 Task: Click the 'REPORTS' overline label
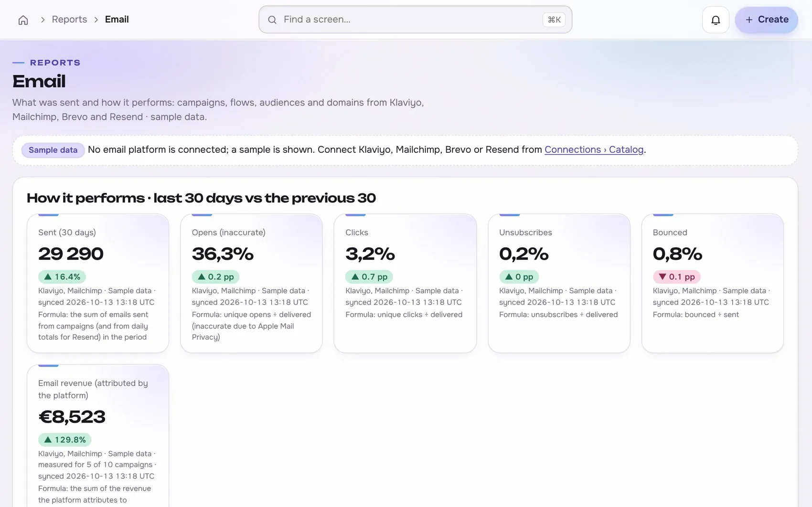(55, 63)
